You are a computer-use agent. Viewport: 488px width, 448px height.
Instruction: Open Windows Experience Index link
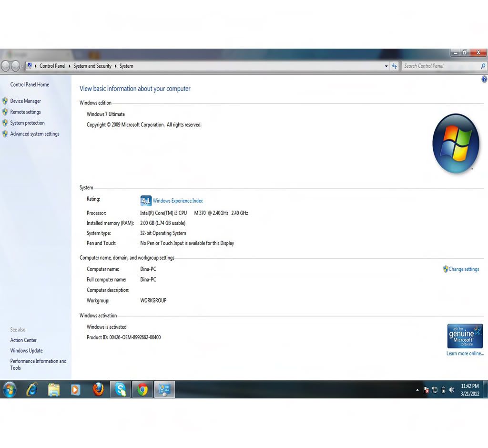click(x=178, y=201)
